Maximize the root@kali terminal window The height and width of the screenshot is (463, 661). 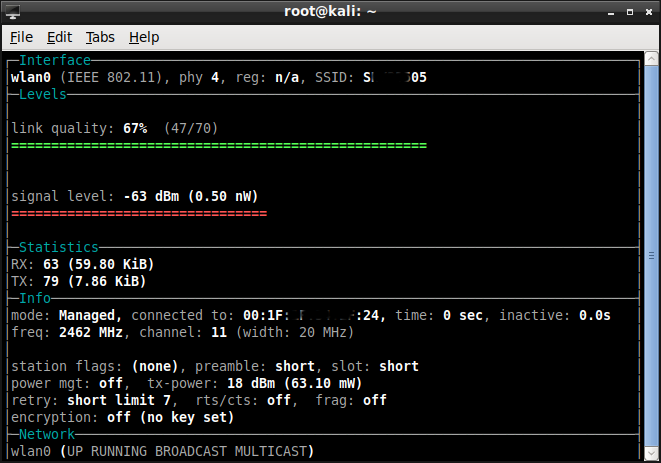click(x=630, y=12)
